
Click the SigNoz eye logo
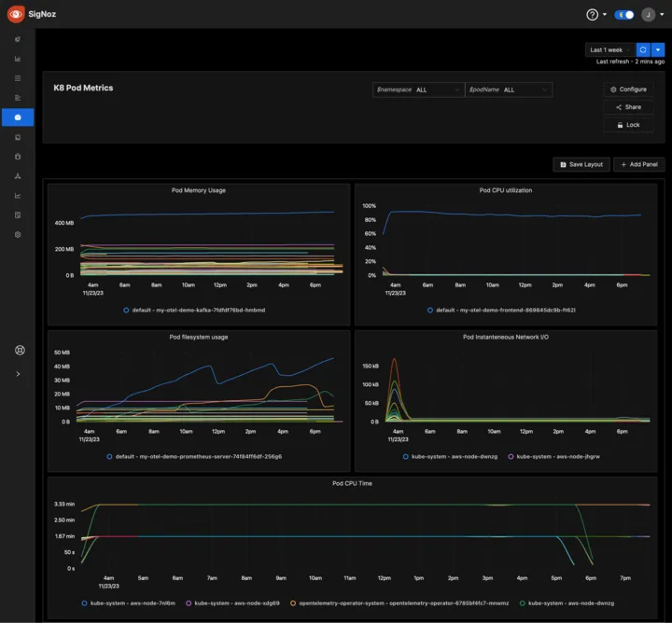click(x=16, y=14)
